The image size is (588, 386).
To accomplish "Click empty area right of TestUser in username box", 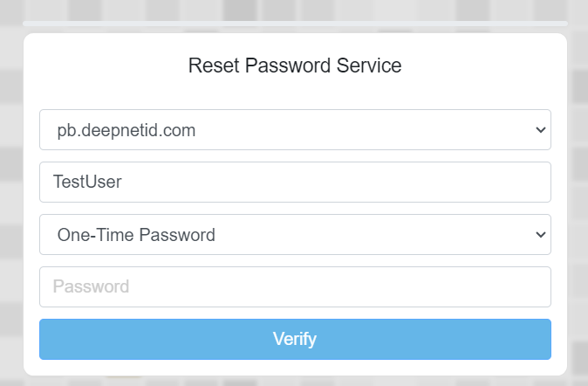I will pos(393,182).
